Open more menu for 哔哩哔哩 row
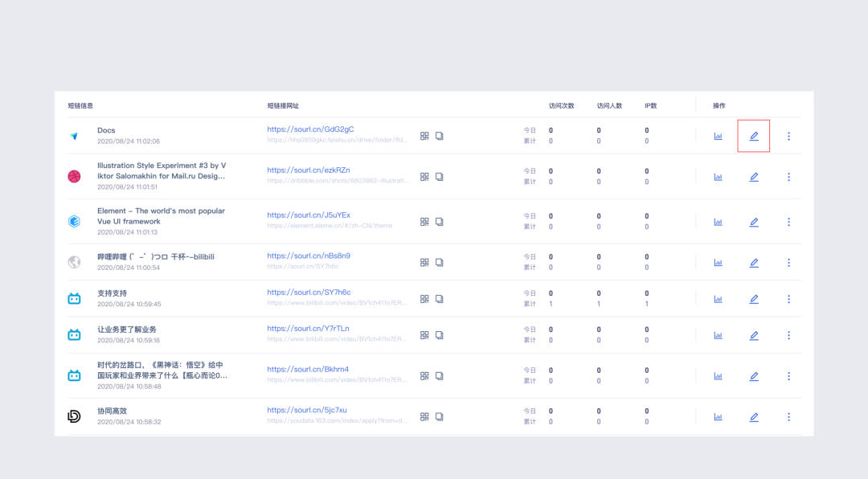 point(789,263)
